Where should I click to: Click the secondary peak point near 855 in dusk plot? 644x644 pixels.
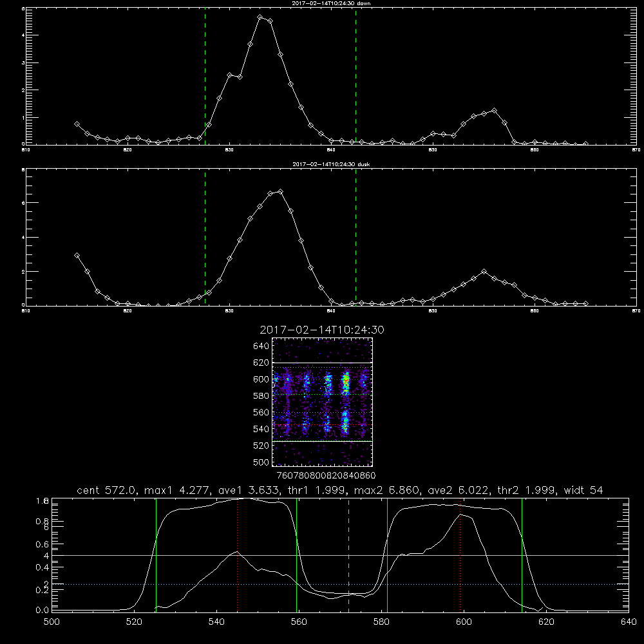click(x=484, y=272)
